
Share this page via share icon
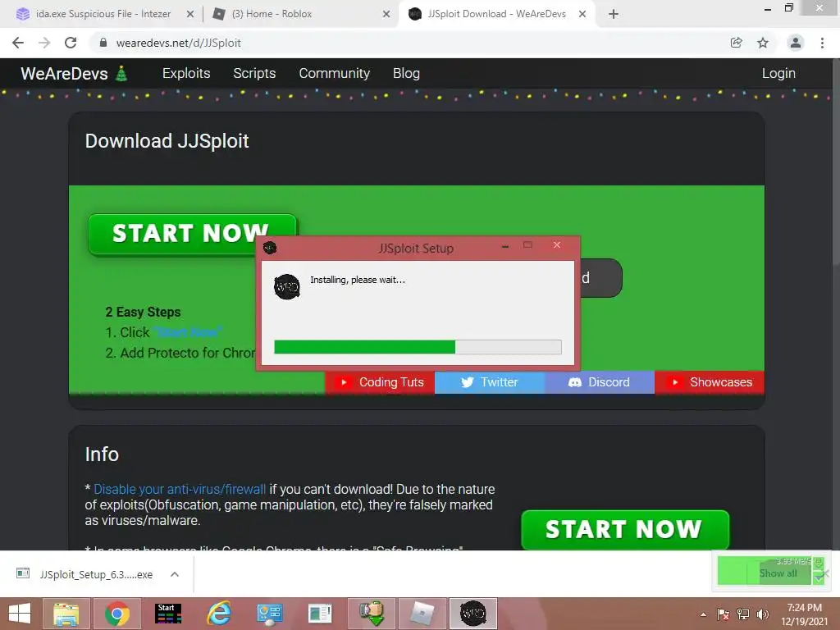[737, 43]
